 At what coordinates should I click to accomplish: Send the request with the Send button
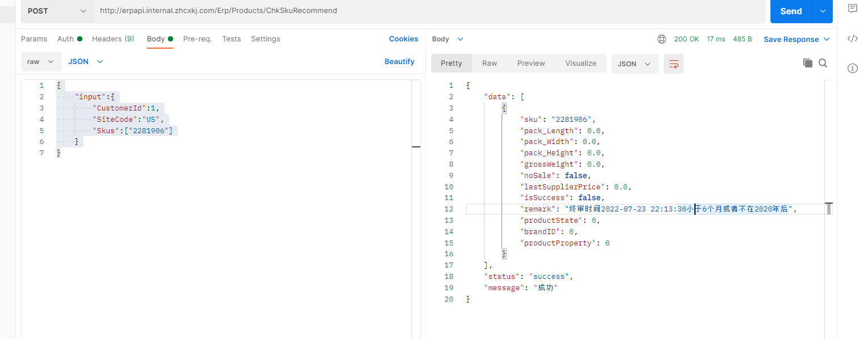(x=791, y=11)
